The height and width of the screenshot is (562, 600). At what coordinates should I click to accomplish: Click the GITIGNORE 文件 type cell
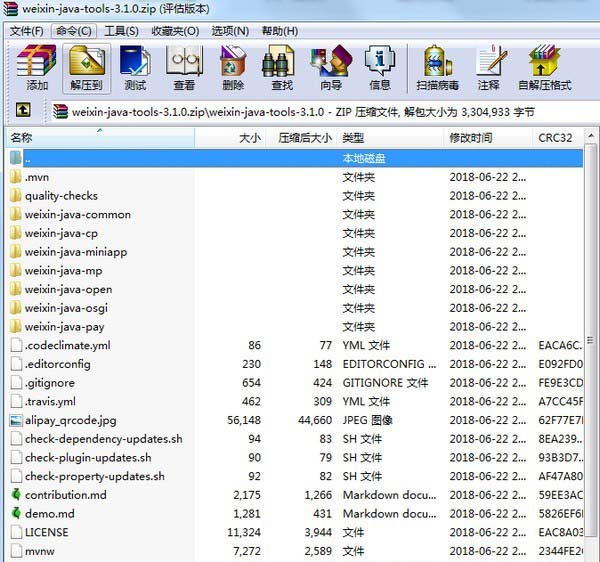tap(385, 383)
